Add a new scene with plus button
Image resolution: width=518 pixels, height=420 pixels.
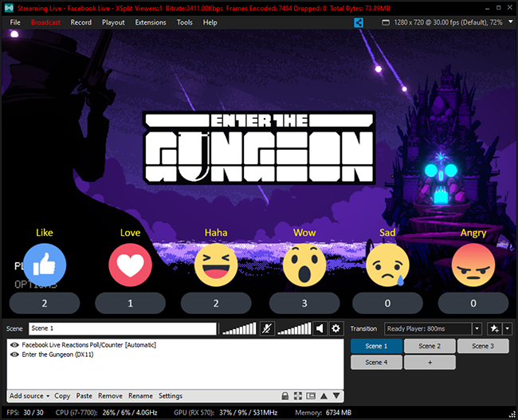point(430,363)
